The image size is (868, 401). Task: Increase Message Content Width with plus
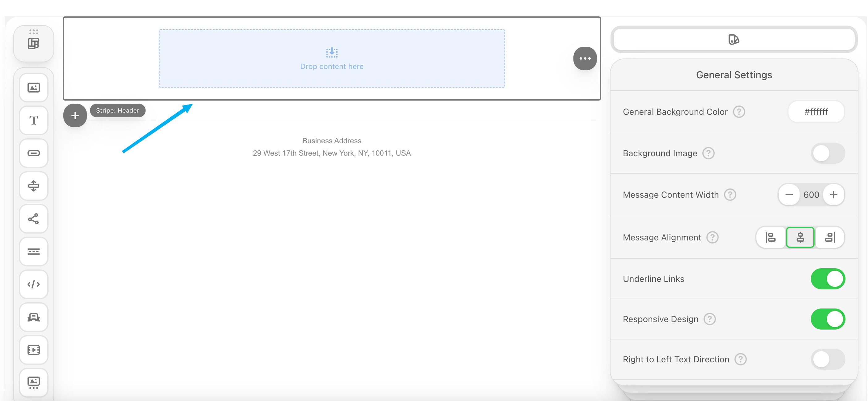(833, 195)
